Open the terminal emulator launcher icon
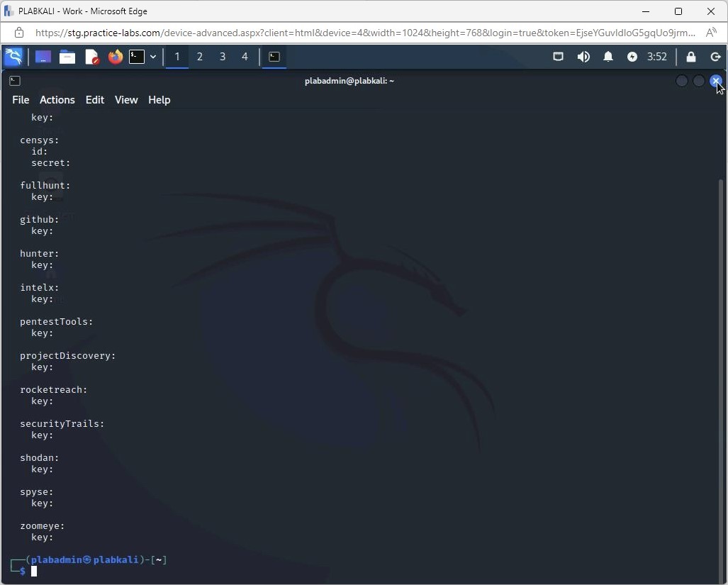This screenshot has height=585, width=728. pyautogui.click(x=137, y=57)
